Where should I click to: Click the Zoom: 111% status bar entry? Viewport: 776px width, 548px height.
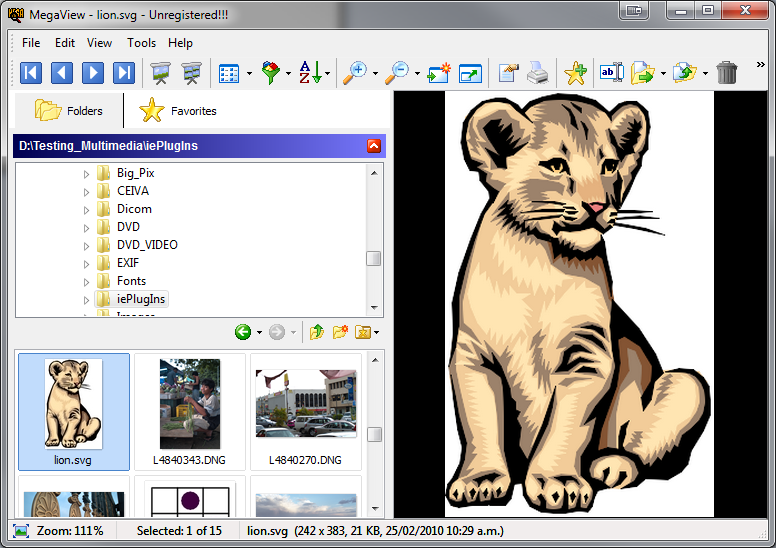click(x=70, y=531)
